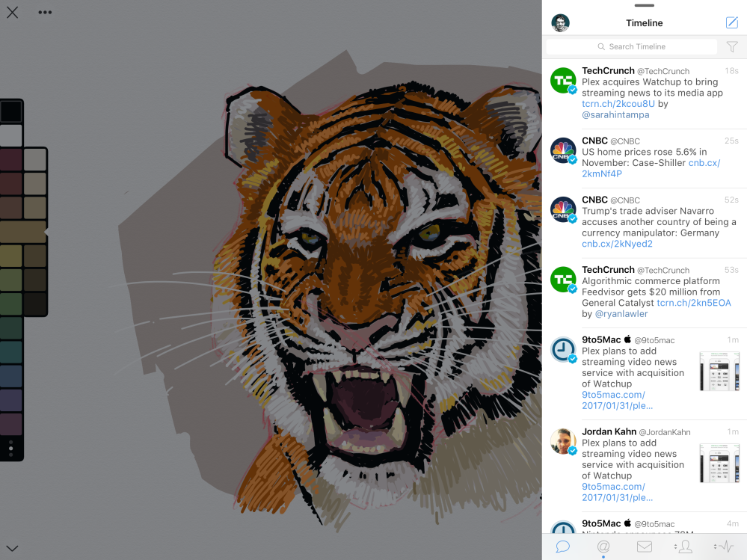Open the timeline filter funnel
747x560 pixels.
point(731,46)
